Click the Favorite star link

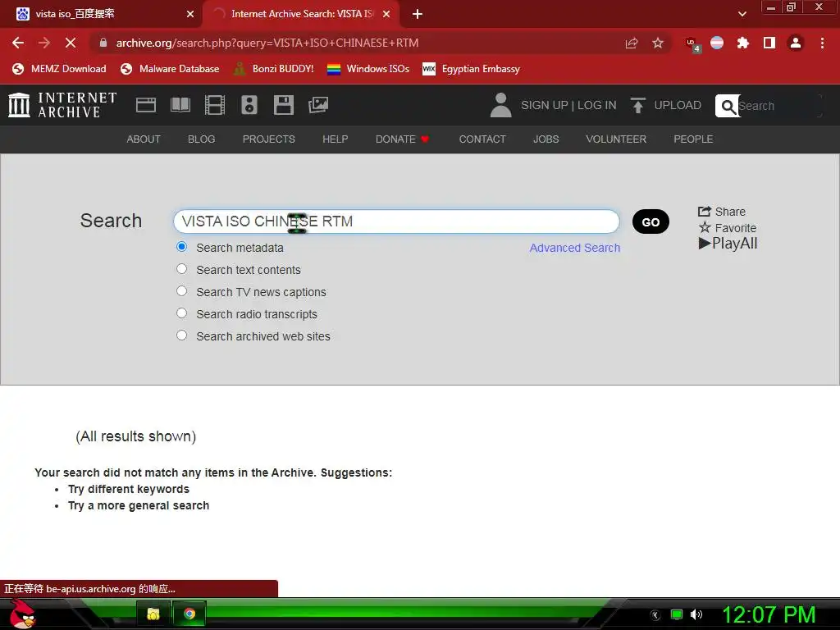728,228
